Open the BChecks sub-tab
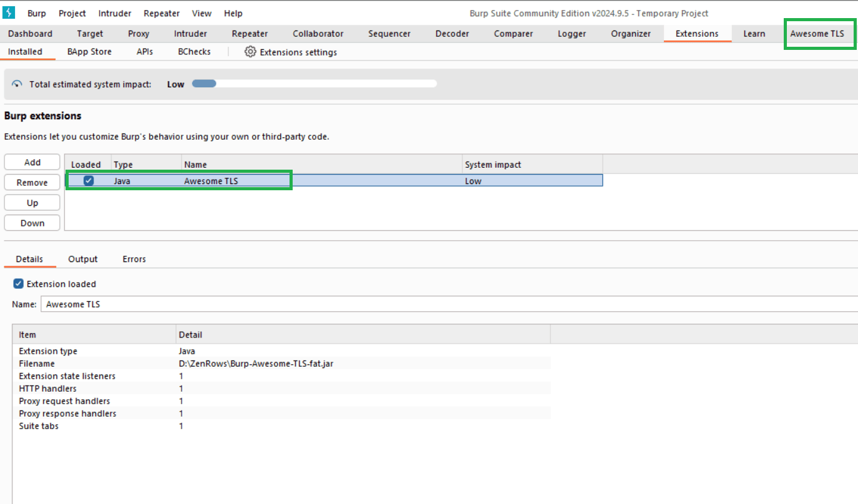The image size is (858, 504). coord(194,52)
